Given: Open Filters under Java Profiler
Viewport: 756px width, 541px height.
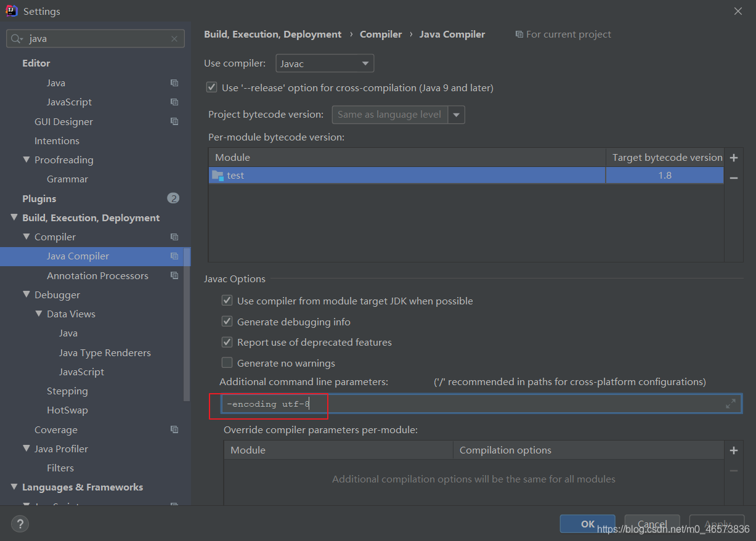Looking at the screenshot, I should [60, 468].
